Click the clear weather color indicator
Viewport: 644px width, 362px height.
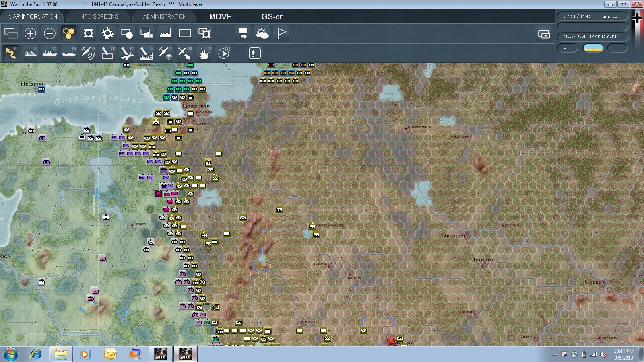(593, 48)
